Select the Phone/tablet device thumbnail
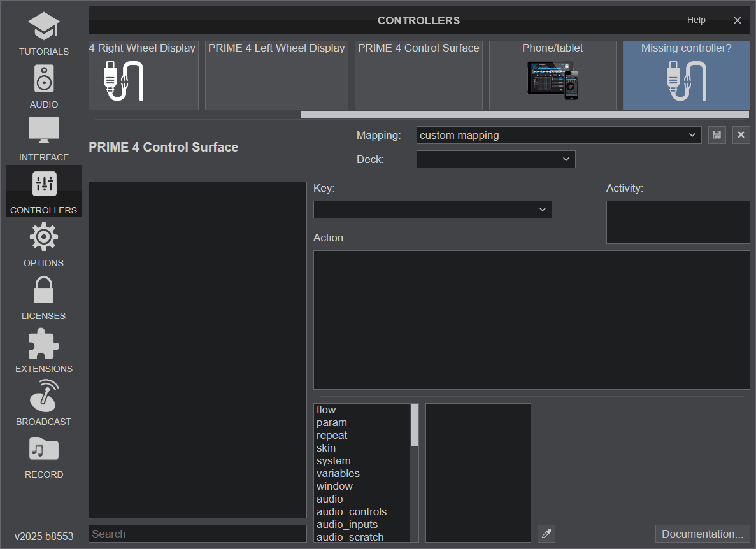Screen dimensions: 756x549 pyautogui.click(x=553, y=75)
